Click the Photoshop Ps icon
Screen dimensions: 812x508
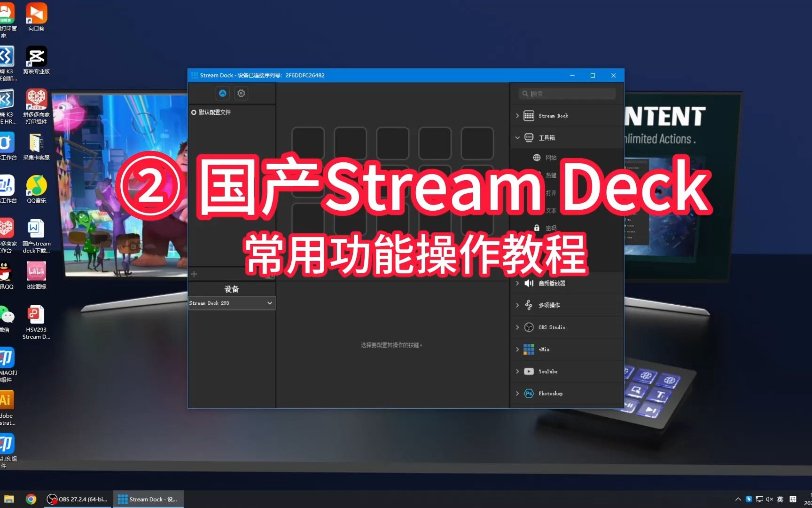(529, 394)
